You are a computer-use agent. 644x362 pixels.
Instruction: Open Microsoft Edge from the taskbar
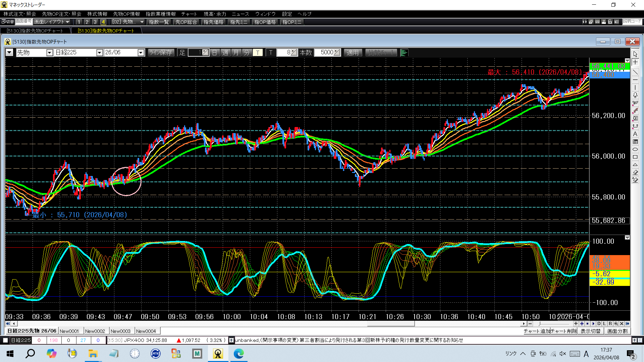pyautogui.click(x=238, y=354)
